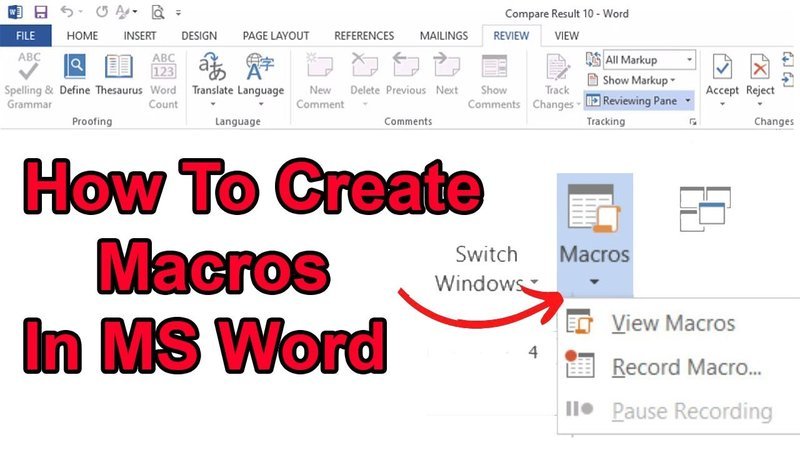Click the Delete comment button
This screenshot has height=450, width=800.
(x=365, y=74)
